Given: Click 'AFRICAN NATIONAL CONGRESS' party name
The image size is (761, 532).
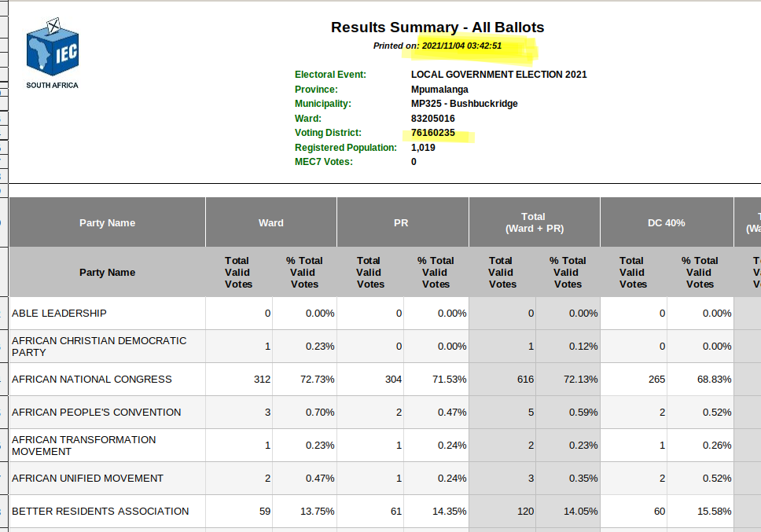Looking at the screenshot, I should [x=92, y=380].
